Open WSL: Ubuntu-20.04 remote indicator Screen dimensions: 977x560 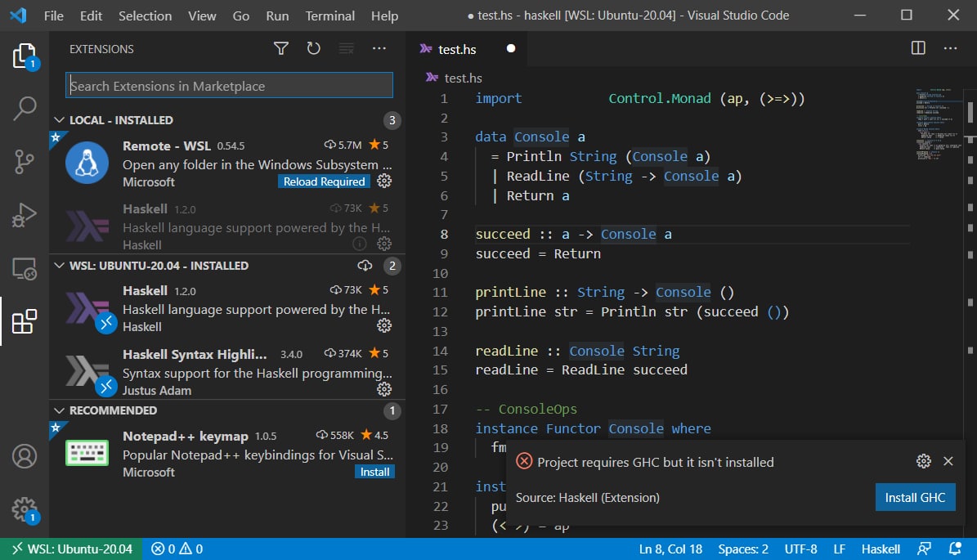71,549
